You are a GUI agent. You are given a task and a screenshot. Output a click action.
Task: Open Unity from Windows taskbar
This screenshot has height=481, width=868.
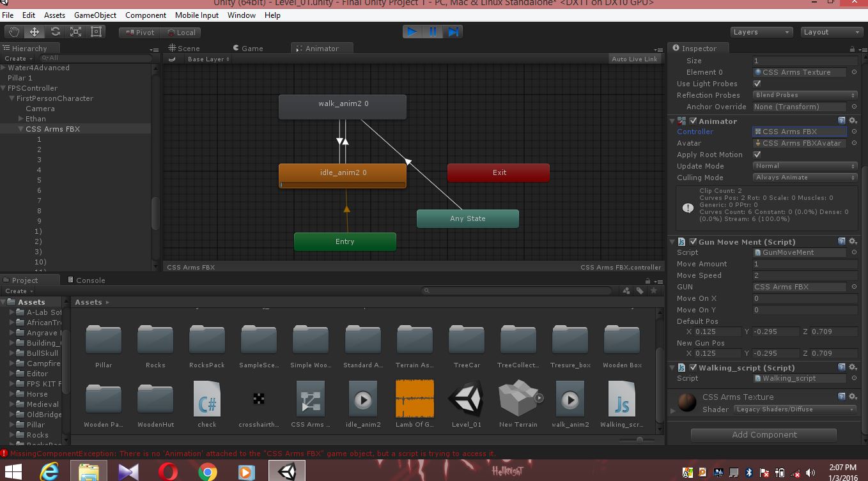287,472
